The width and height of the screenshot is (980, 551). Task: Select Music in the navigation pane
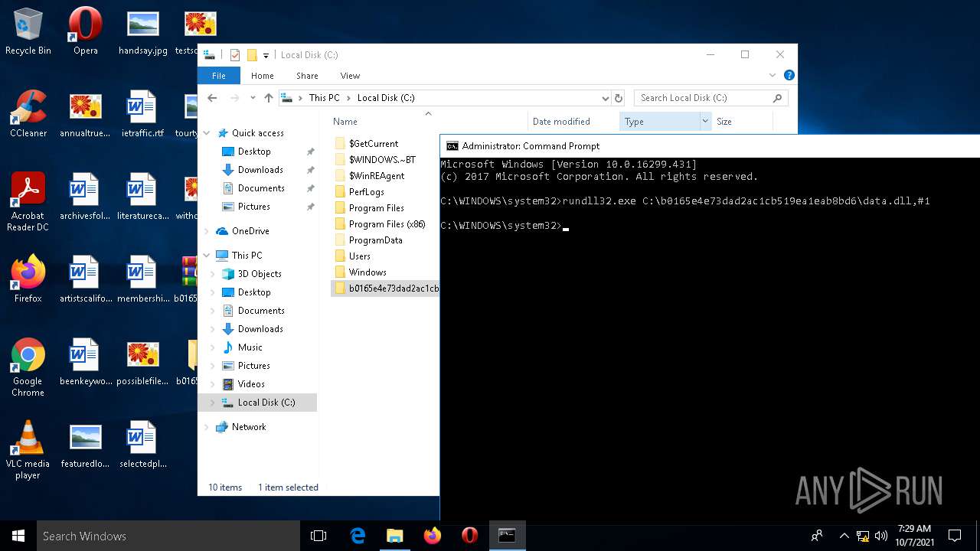[x=250, y=347]
